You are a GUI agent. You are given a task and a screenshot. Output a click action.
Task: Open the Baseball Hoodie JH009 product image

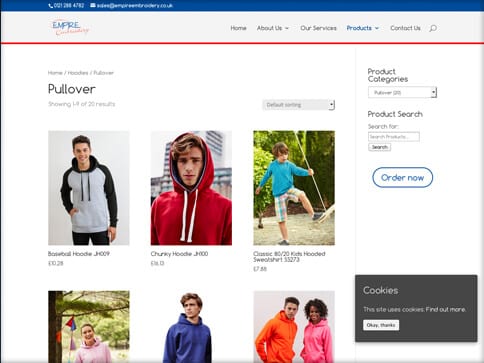(x=89, y=188)
